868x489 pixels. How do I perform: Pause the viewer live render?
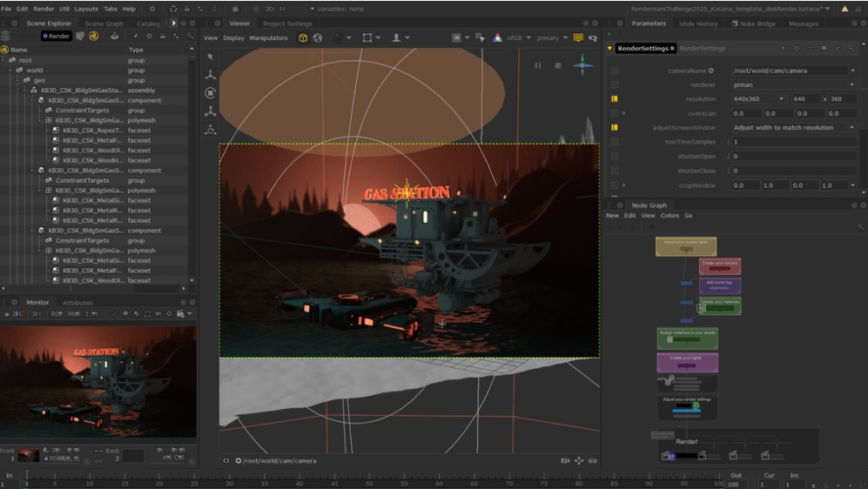(x=538, y=65)
